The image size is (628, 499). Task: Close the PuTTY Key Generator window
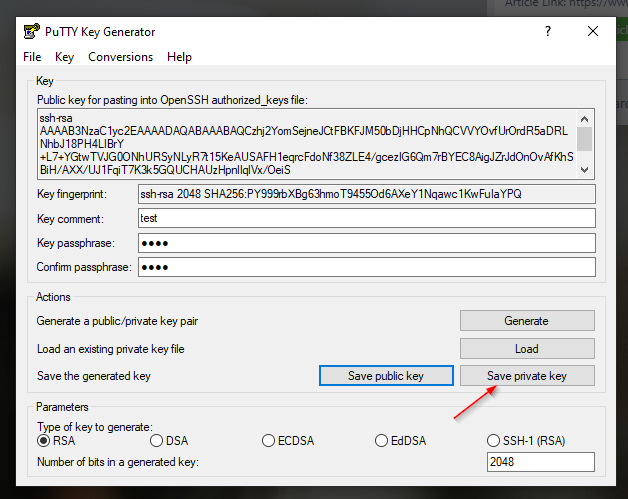coord(593,31)
